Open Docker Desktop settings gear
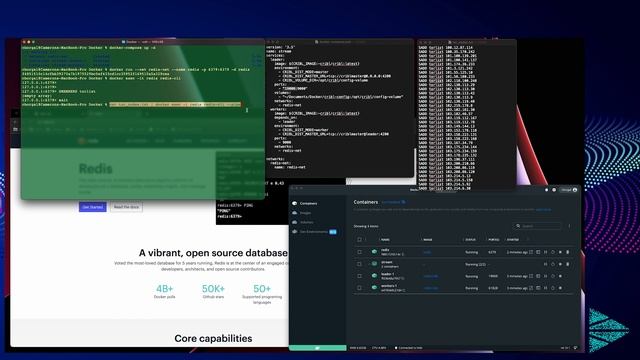The image size is (640, 360). coord(554,190)
